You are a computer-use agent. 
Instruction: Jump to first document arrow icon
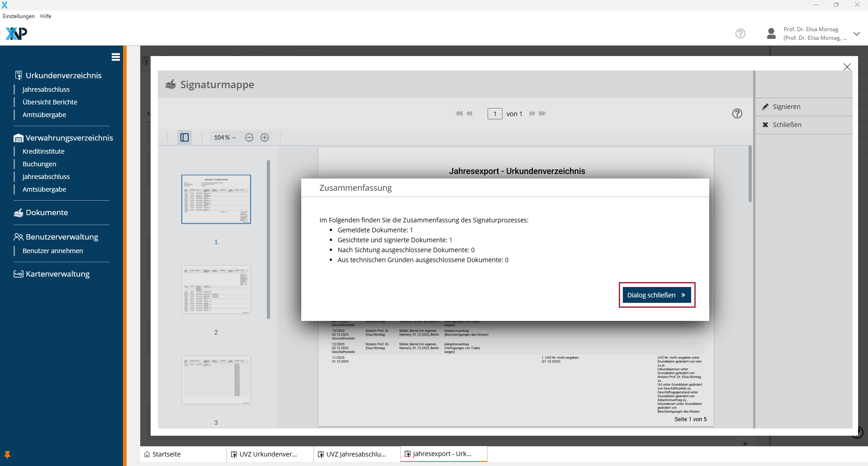[x=459, y=113]
